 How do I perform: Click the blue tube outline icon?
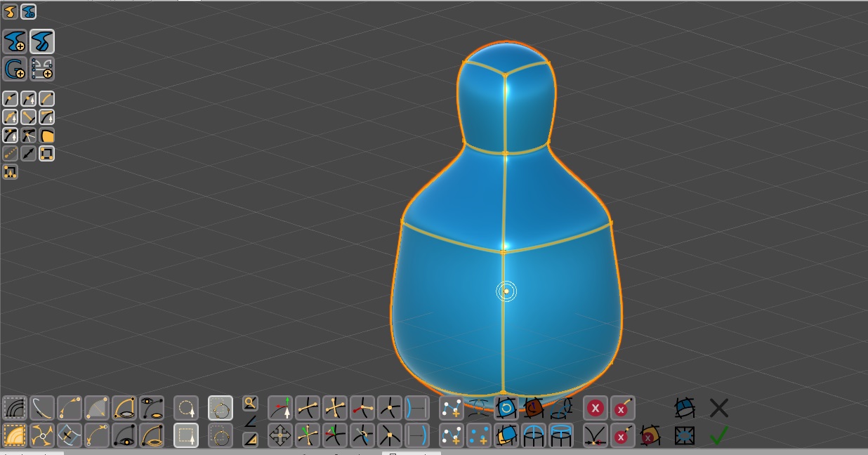[560, 408]
